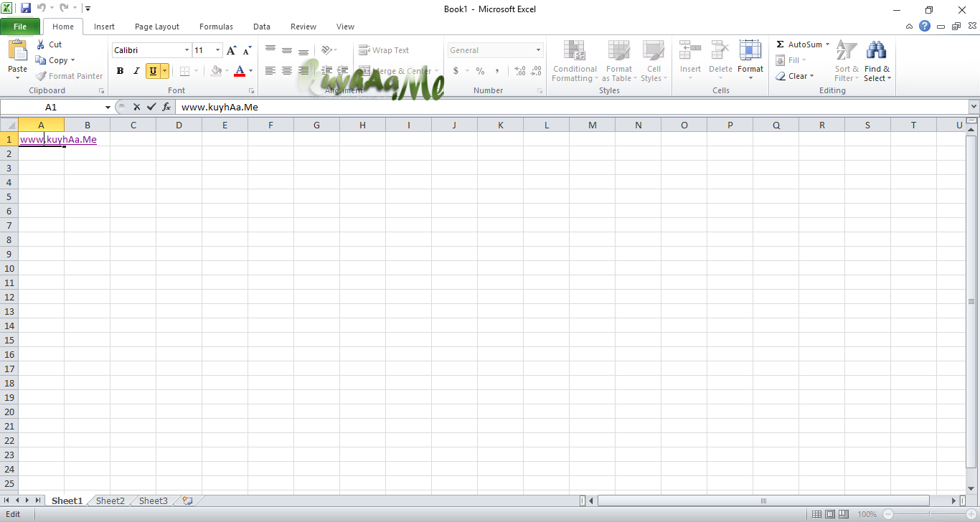This screenshot has height=522, width=980.
Task: Customize Quick Access Toolbar dropdown
Action: point(88,9)
